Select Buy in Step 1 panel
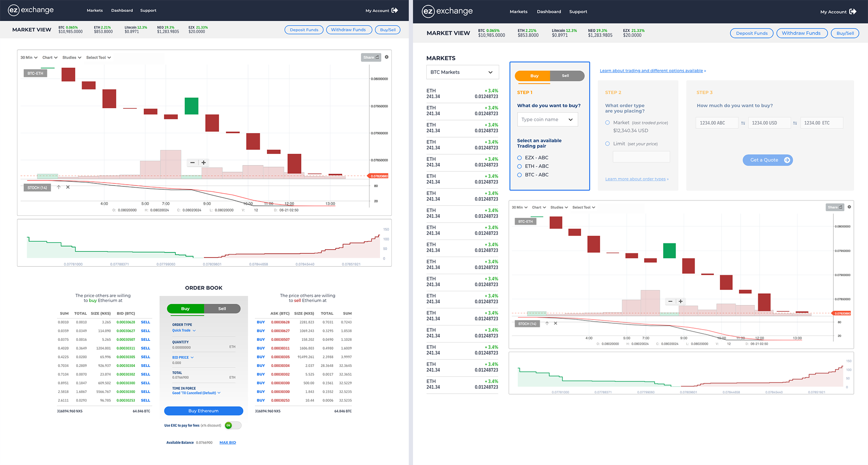 pyautogui.click(x=532, y=76)
